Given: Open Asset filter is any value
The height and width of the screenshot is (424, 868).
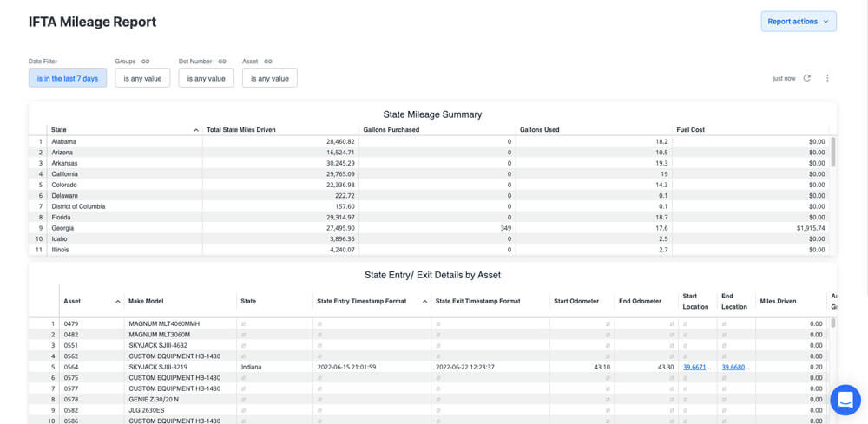Looking at the screenshot, I should point(270,79).
